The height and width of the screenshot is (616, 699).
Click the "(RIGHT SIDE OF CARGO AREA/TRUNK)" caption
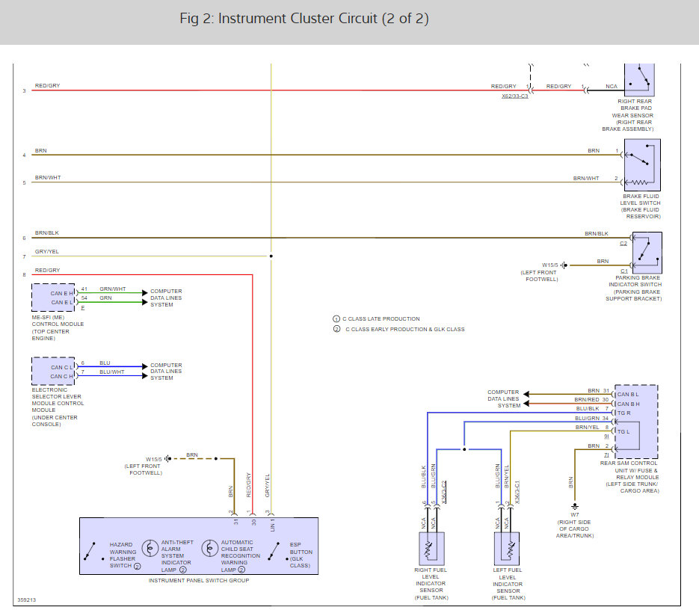click(575, 529)
